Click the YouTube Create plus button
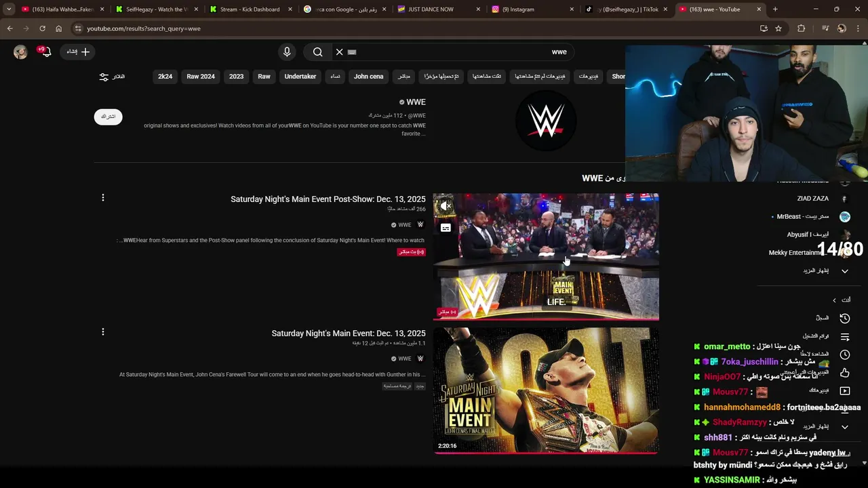Screen dimensions: 868x488 click(78, 52)
